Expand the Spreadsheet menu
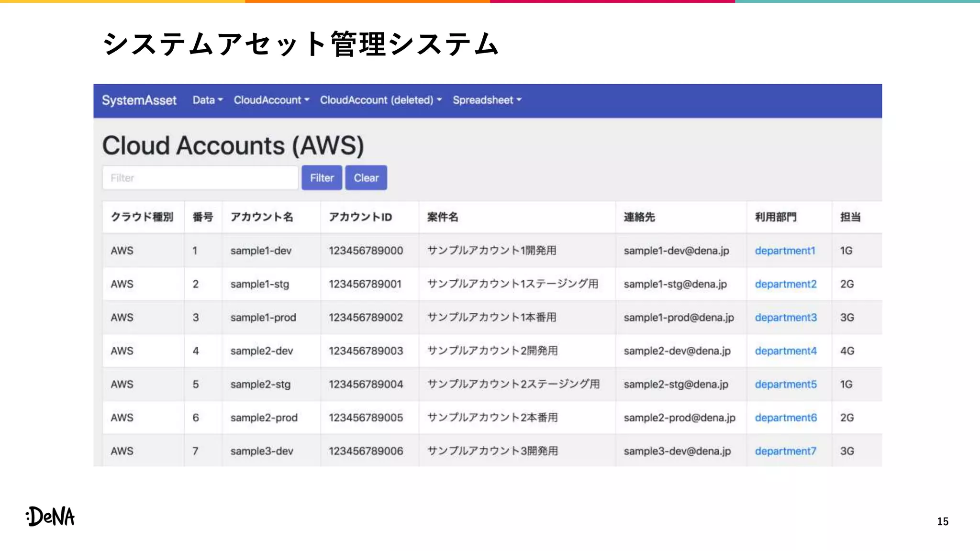This screenshot has height=551, width=980. pos(487,100)
